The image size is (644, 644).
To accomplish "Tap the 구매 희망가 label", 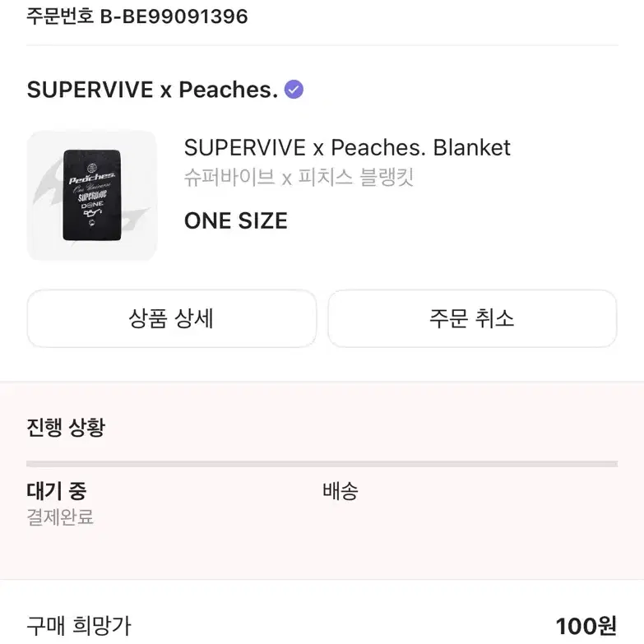I will [x=78, y=626].
